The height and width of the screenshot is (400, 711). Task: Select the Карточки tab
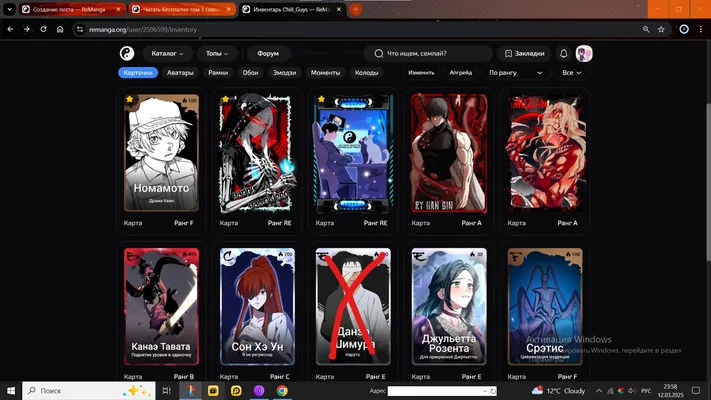[138, 73]
